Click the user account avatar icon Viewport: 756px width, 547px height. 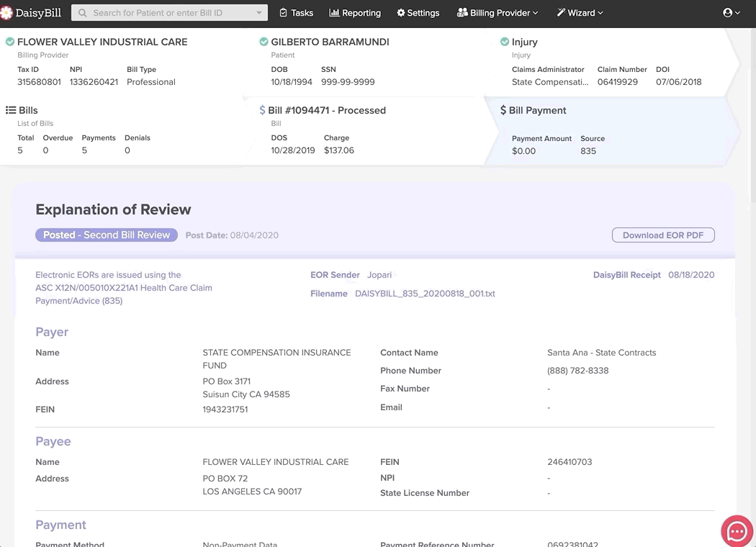coord(728,13)
